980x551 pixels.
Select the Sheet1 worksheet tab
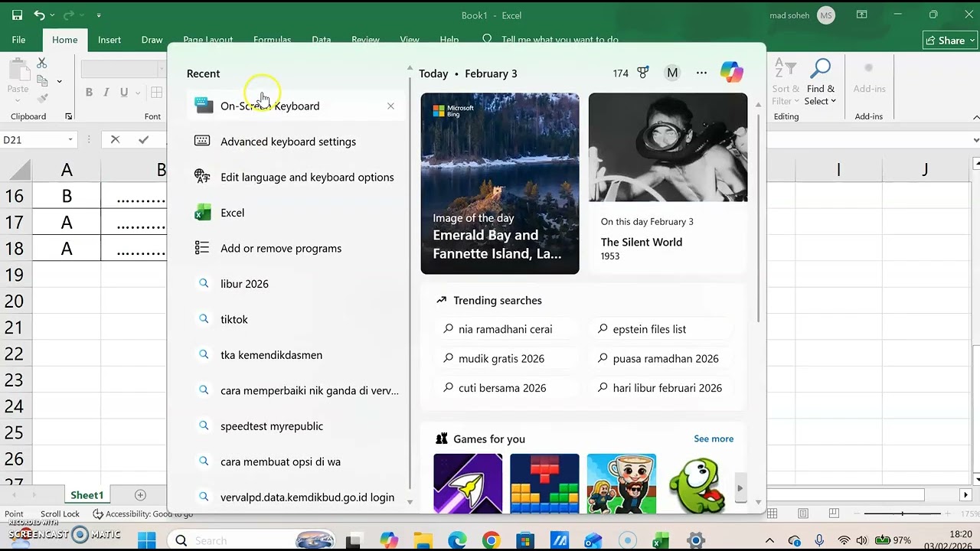point(87,495)
